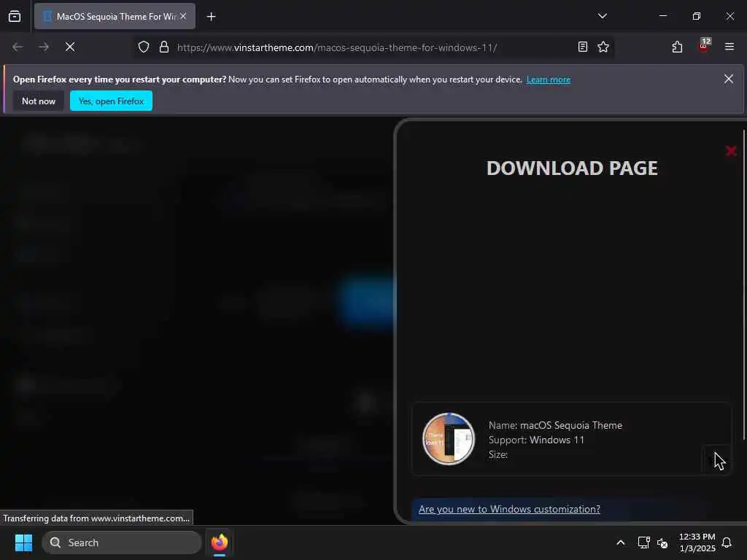Open tracking protection shield icon

(144, 47)
